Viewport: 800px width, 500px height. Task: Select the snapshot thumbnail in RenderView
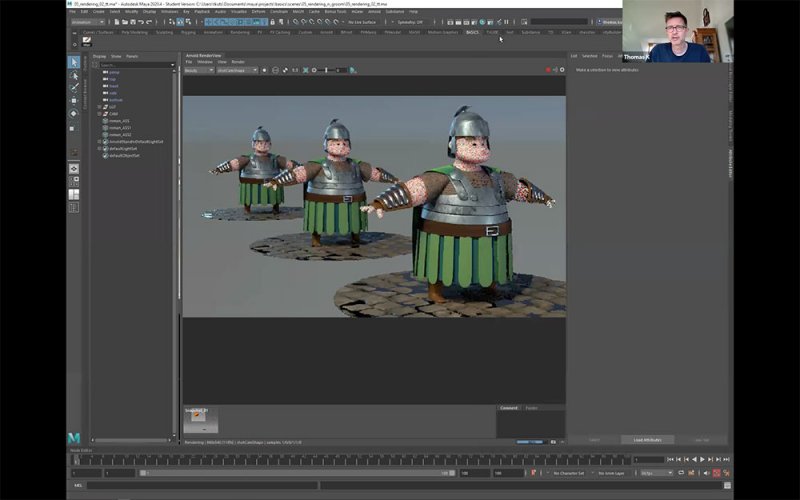[201, 420]
